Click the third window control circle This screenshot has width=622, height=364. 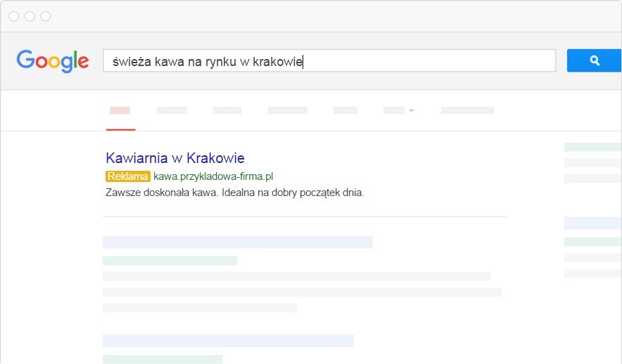click(x=46, y=16)
